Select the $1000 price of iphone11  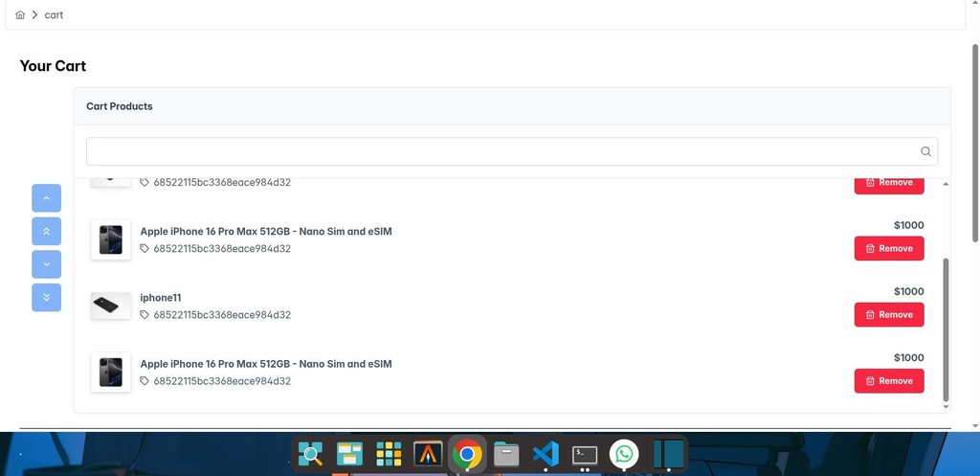909,291
